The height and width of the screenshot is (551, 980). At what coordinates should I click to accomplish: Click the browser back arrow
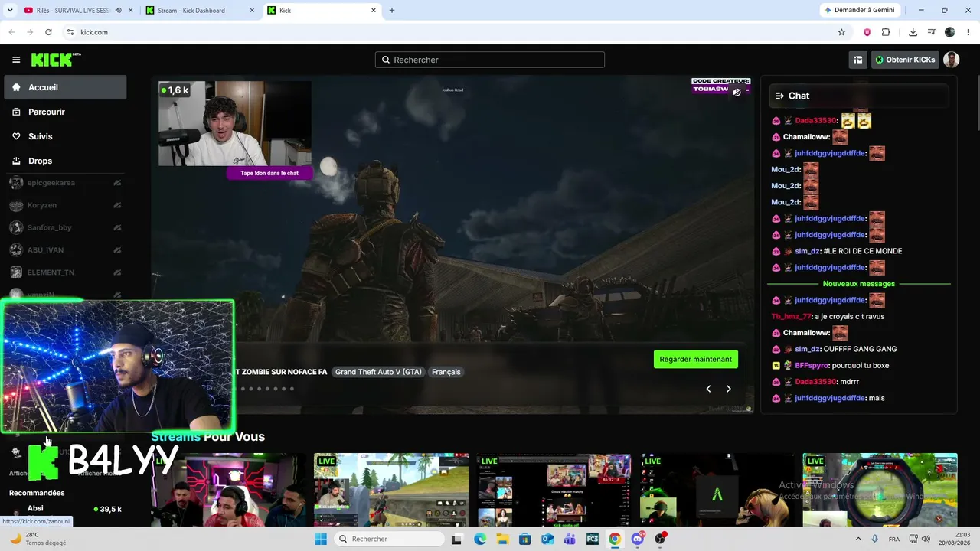click(11, 32)
